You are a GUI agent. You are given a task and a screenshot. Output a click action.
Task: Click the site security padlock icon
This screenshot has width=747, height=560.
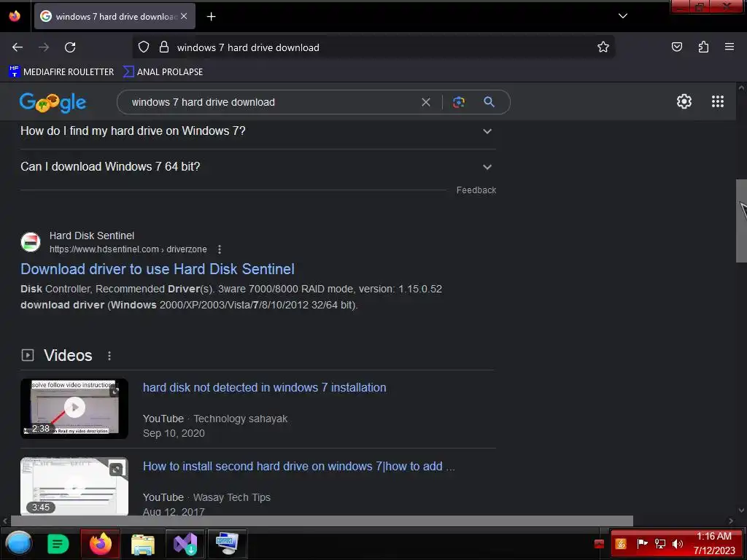coord(164,47)
